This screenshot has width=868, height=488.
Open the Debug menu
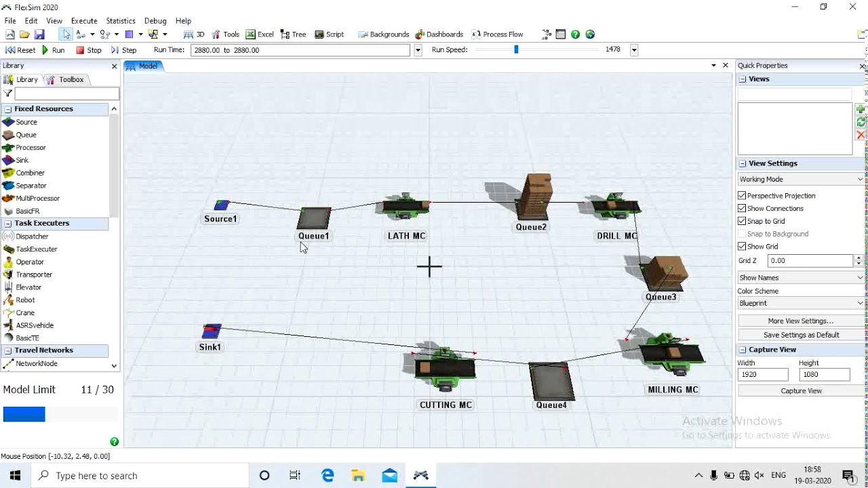coord(155,21)
